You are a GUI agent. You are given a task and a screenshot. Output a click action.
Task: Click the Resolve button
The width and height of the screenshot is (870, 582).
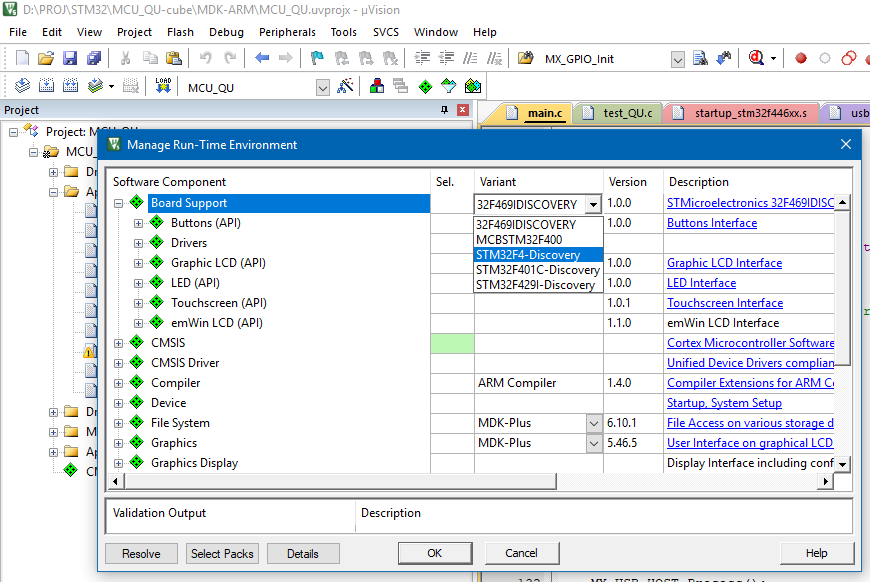pos(141,554)
